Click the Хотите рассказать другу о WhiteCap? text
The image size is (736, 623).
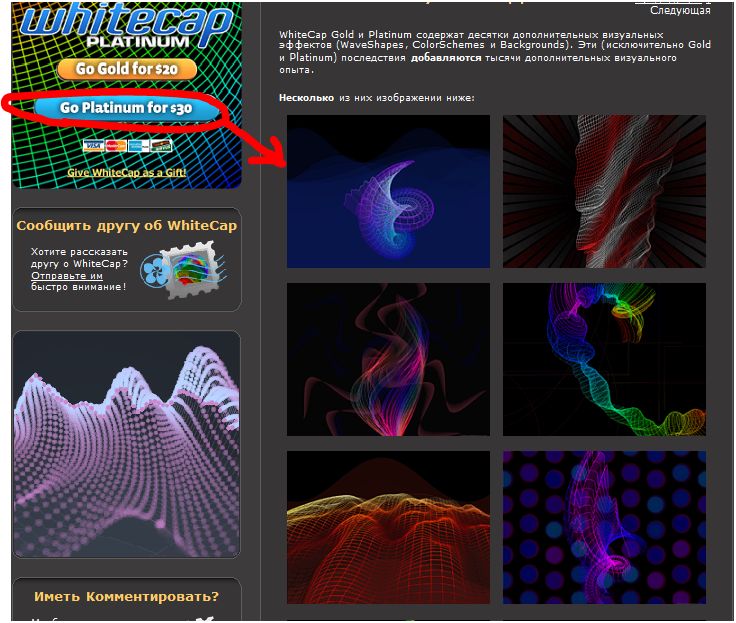pyautogui.click(x=79, y=258)
